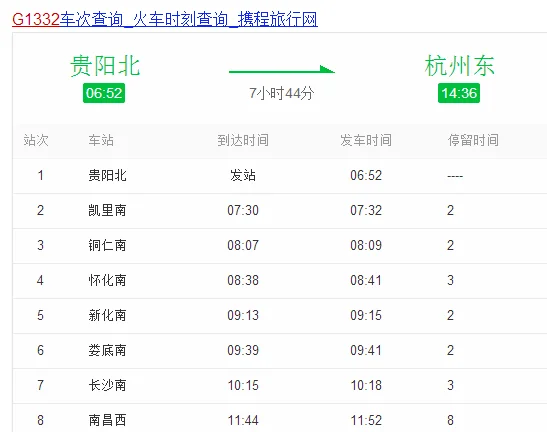Click stop number 5 in 新化南 row
The height and width of the screenshot is (432, 547).
pos(40,315)
